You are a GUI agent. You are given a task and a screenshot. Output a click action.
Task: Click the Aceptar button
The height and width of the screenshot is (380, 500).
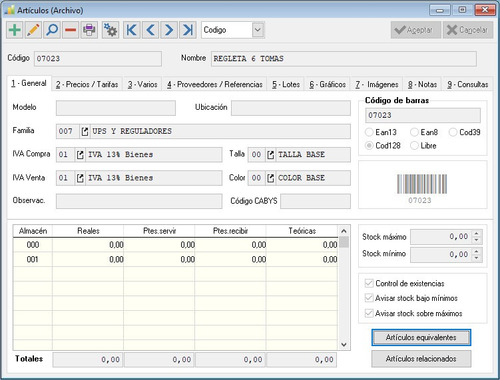[x=416, y=30]
